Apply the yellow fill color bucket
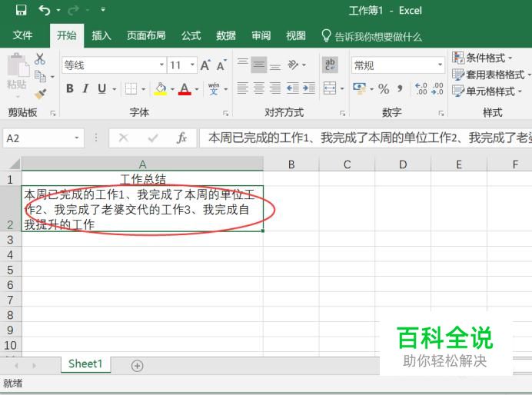The image size is (532, 395). coord(161,89)
